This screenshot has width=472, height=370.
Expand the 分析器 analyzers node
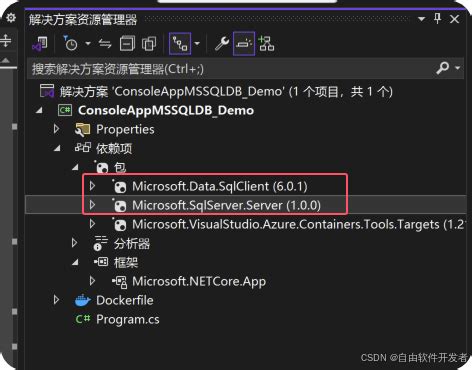[74, 243]
